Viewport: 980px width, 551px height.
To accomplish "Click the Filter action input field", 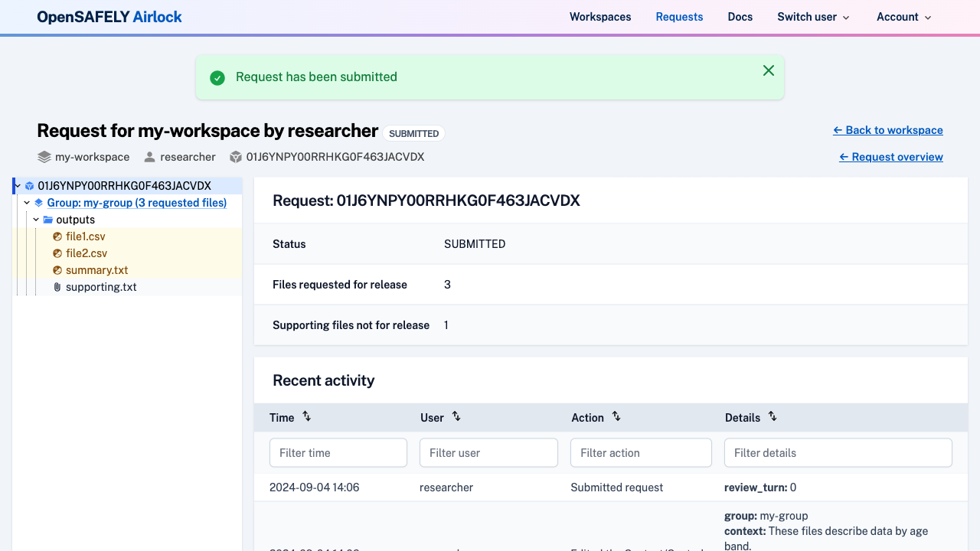I will [x=641, y=453].
